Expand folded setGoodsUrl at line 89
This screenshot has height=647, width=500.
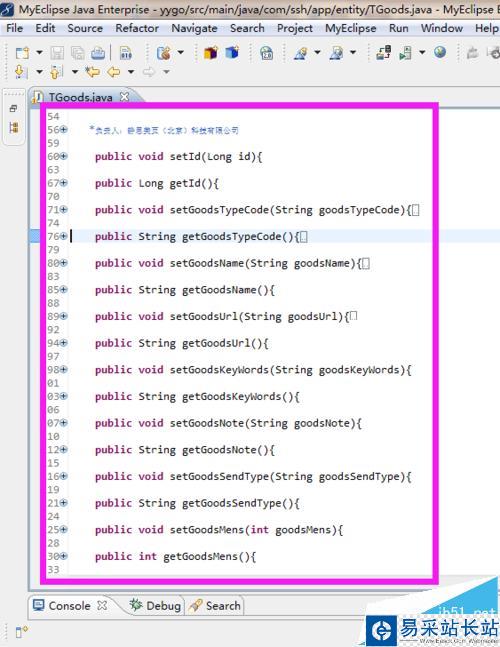click(x=64, y=316)
